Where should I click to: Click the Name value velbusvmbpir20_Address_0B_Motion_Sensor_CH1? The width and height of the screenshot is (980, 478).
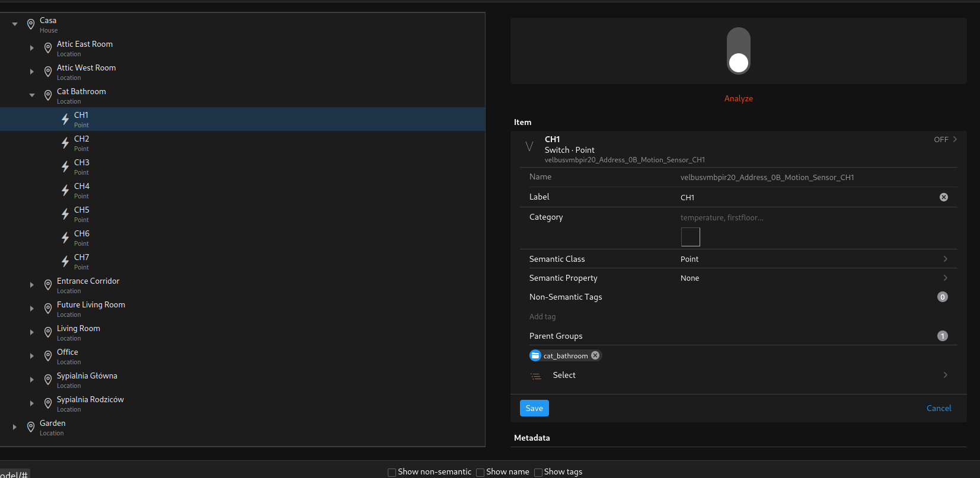[x=767, y=177]
